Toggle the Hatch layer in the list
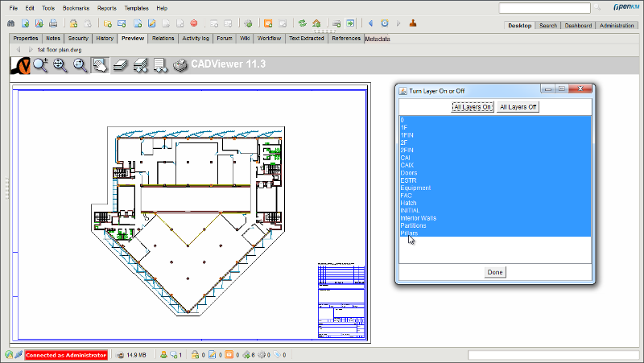This screenshot has width=644, height=363. click(x=495, y=204)
